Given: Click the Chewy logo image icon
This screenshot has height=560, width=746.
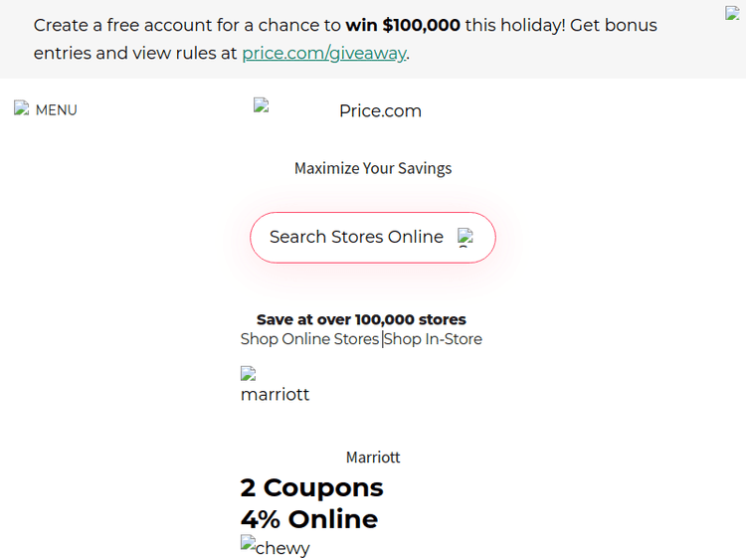Looking at the screenshot, I should click(249, 543).
